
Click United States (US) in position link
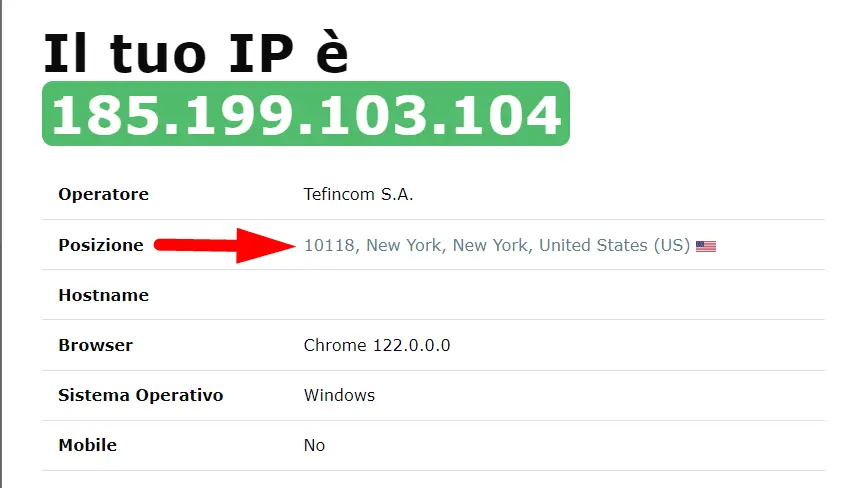[614, 245]
